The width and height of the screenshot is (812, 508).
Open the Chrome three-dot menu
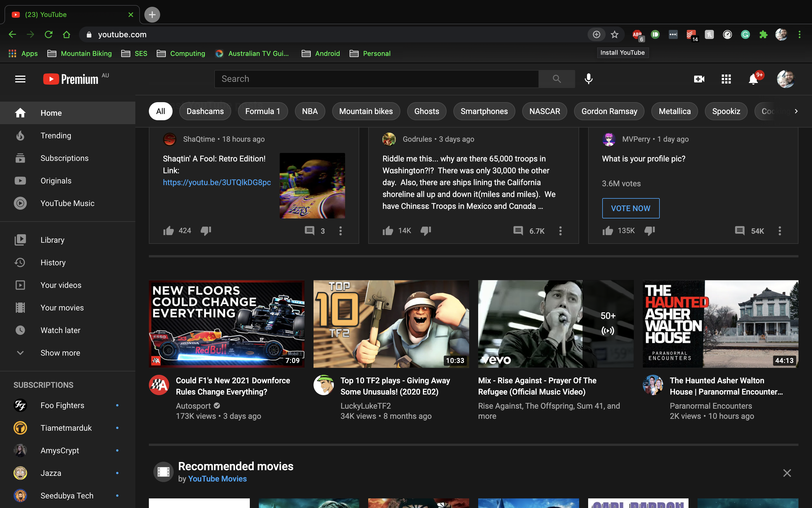coord(799,34)
